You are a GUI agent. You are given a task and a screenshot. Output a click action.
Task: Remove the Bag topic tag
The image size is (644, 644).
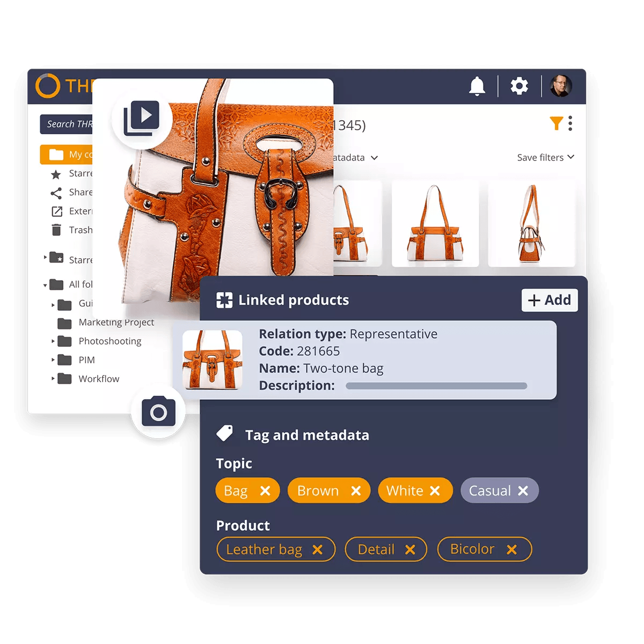pos(265,491)
